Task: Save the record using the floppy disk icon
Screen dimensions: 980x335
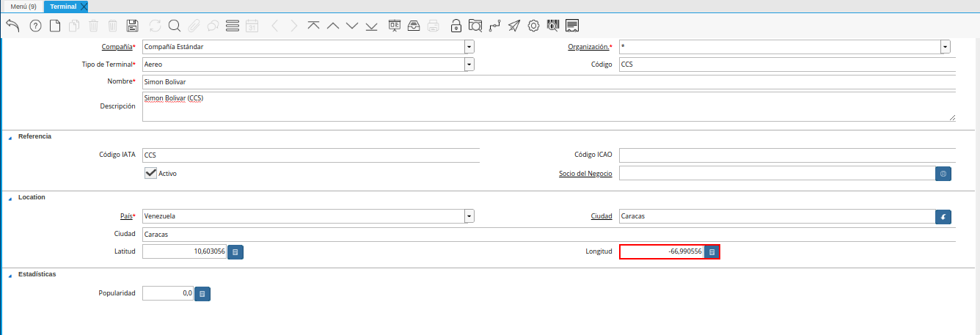Action: (x=132, y=26)
